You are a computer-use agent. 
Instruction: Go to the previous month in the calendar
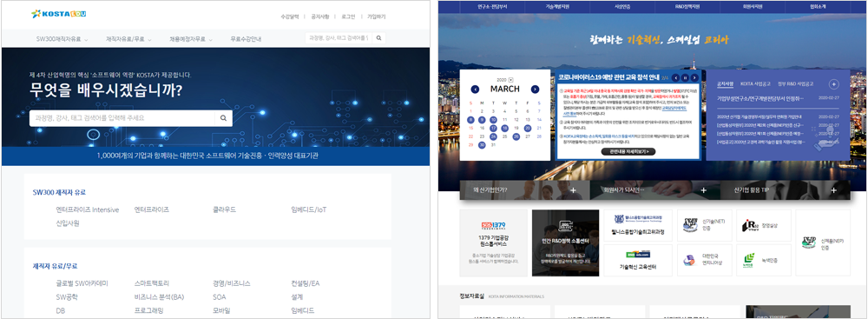pos(475,90)
